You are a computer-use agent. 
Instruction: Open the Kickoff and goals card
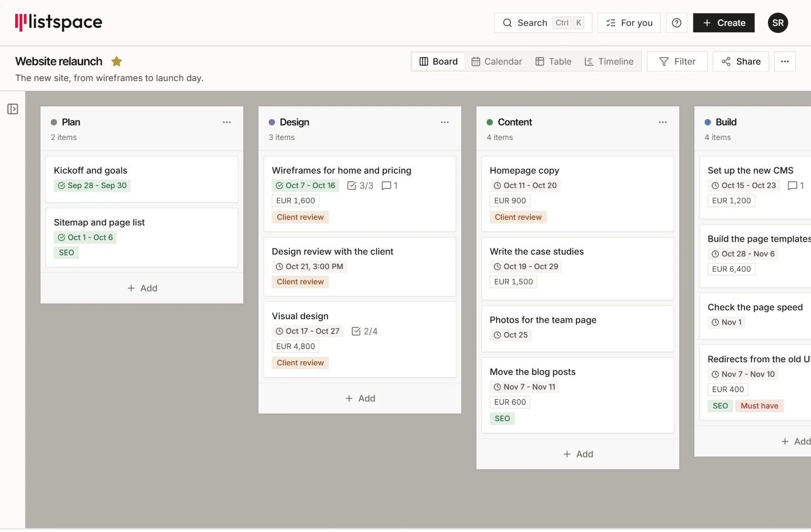pos(142,179)
